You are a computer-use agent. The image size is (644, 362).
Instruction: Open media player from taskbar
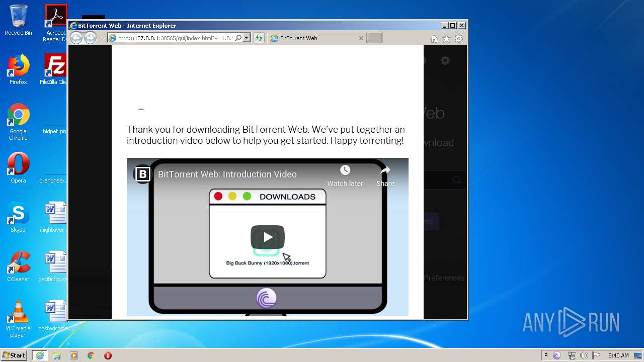tap(74, 355)
